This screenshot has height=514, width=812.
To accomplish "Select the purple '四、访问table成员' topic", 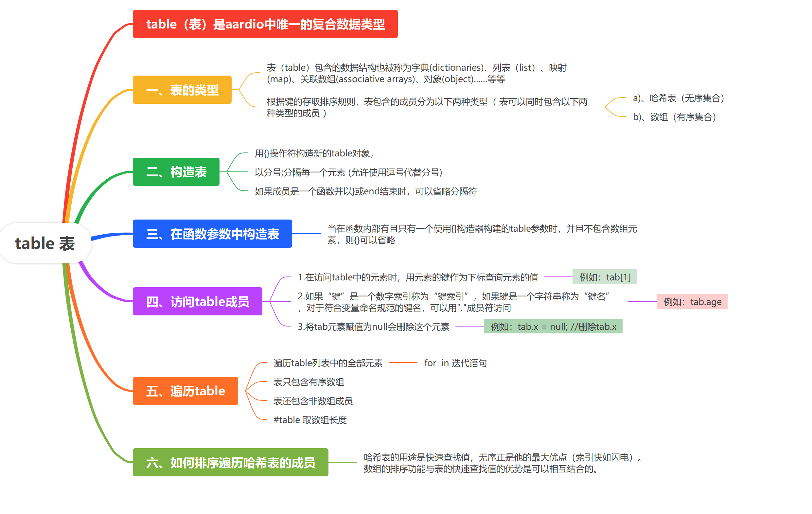I will click(x=198, y=301).
